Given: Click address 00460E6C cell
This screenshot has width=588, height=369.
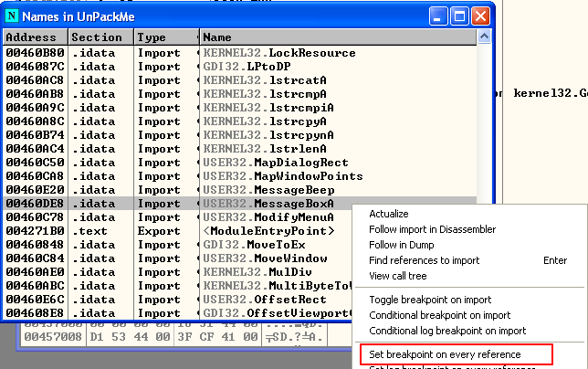Looking at the screenshot, I should (36, 299).
